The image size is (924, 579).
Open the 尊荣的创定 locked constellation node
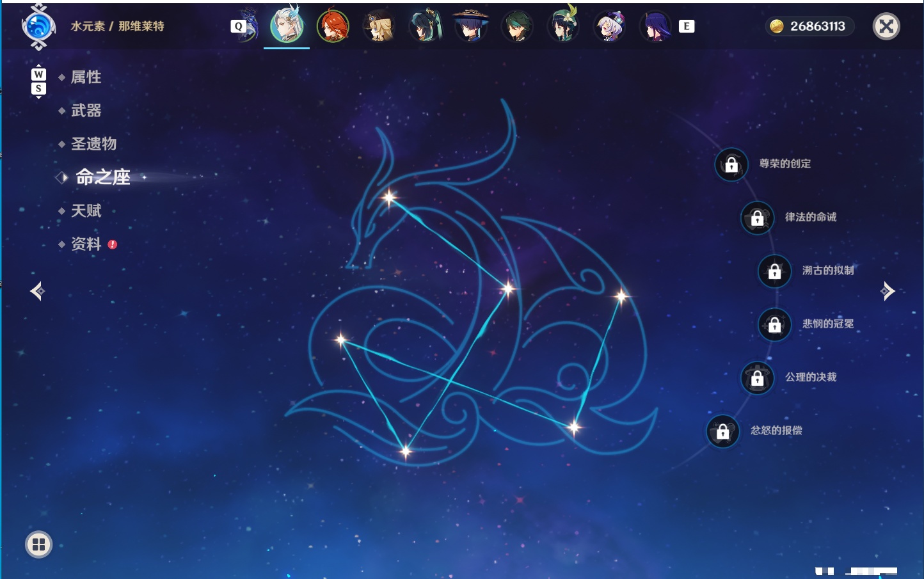pos(731,165)
